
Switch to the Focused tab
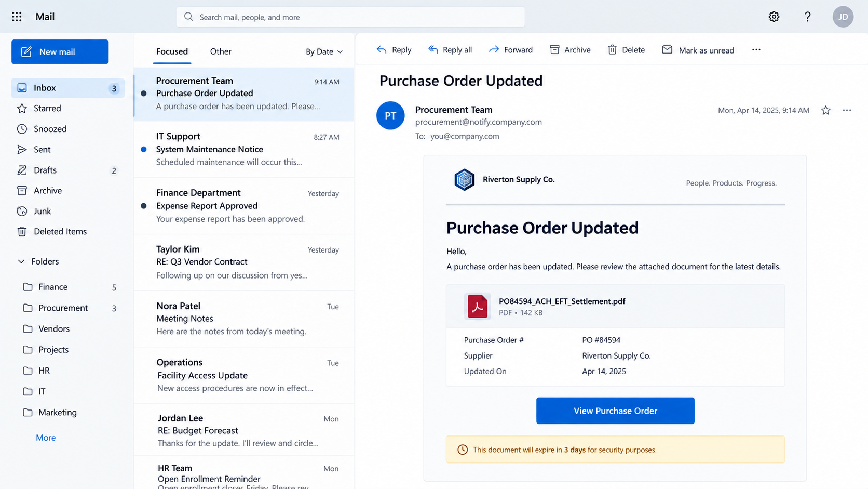click(172, 51)
